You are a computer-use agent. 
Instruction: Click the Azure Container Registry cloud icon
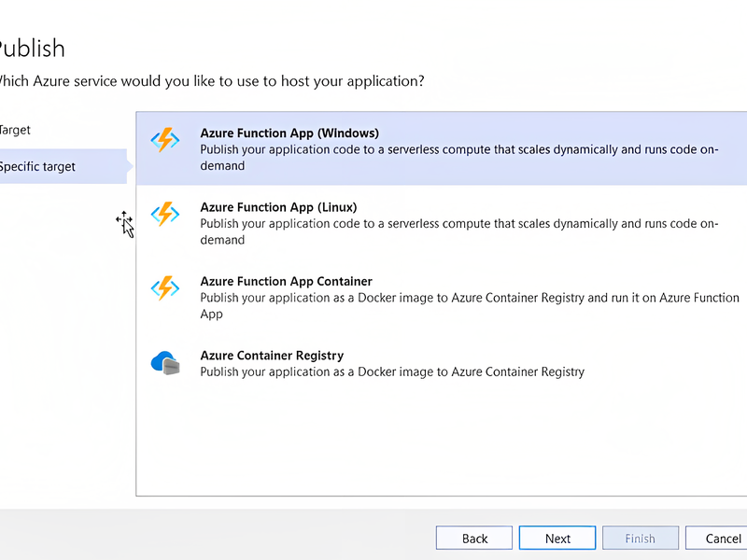click(165, 363)
